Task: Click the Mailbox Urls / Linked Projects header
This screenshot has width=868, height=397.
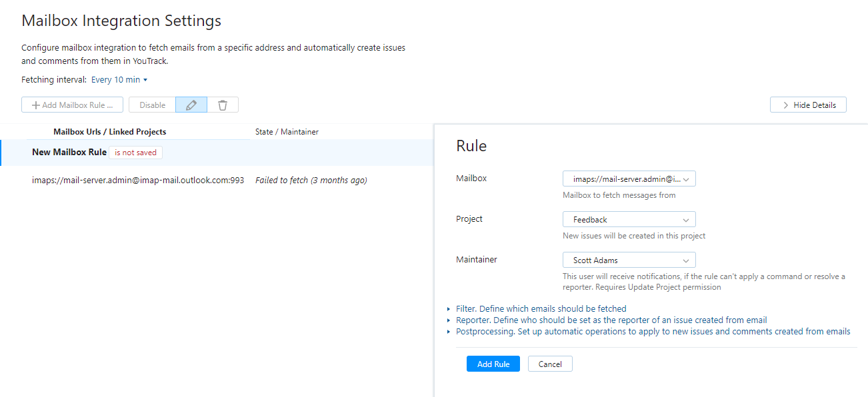Action: point(111,131)
